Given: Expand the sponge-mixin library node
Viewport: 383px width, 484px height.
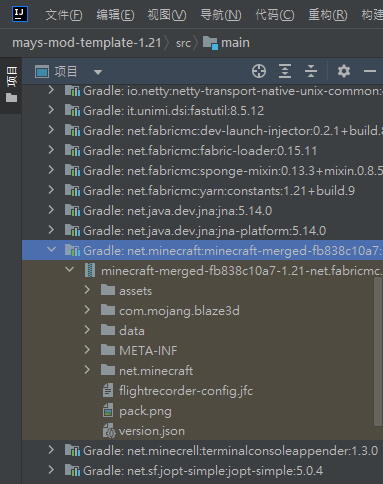Looking at the screenshot, I should (51, 170).
